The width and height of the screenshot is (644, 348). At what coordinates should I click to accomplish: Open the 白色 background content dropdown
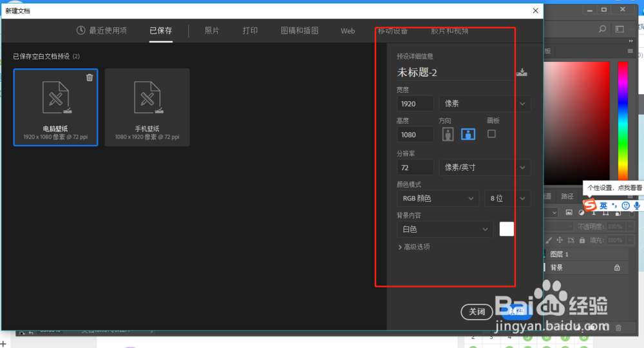(445, 229)
